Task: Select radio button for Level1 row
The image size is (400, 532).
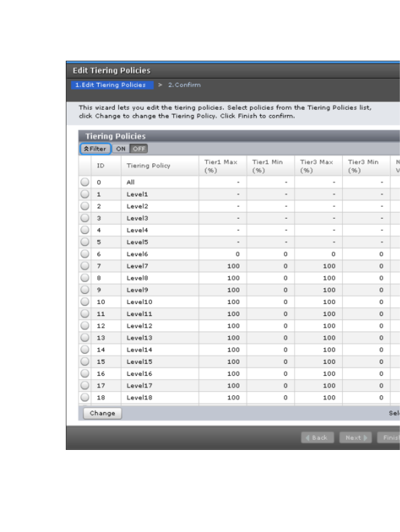Action: click(85, 194)
